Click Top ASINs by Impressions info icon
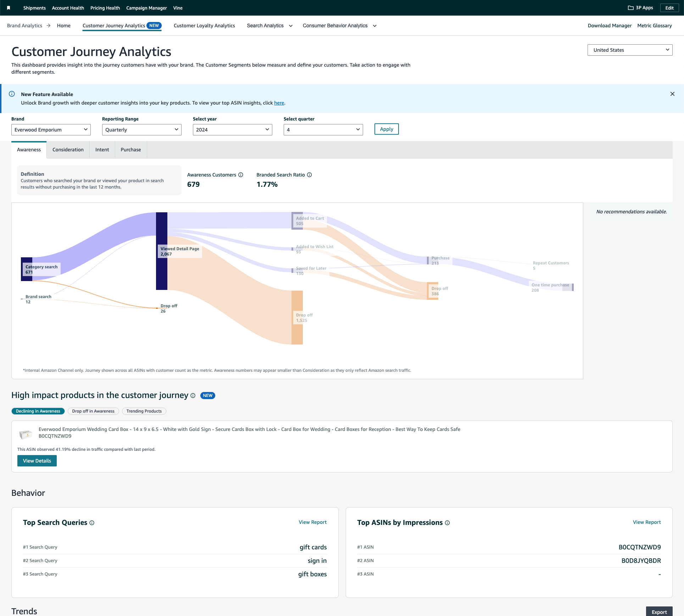Screen dimensions: 684x616 (447, 523)
